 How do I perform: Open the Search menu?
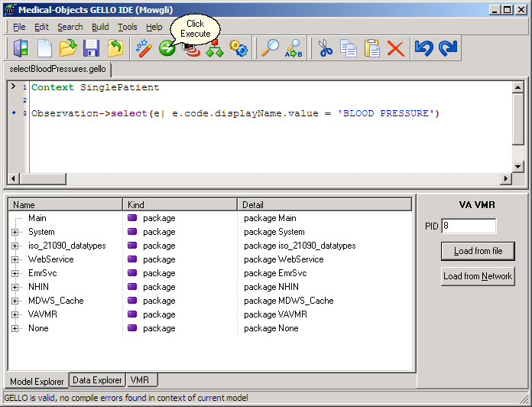click(70, 27)
